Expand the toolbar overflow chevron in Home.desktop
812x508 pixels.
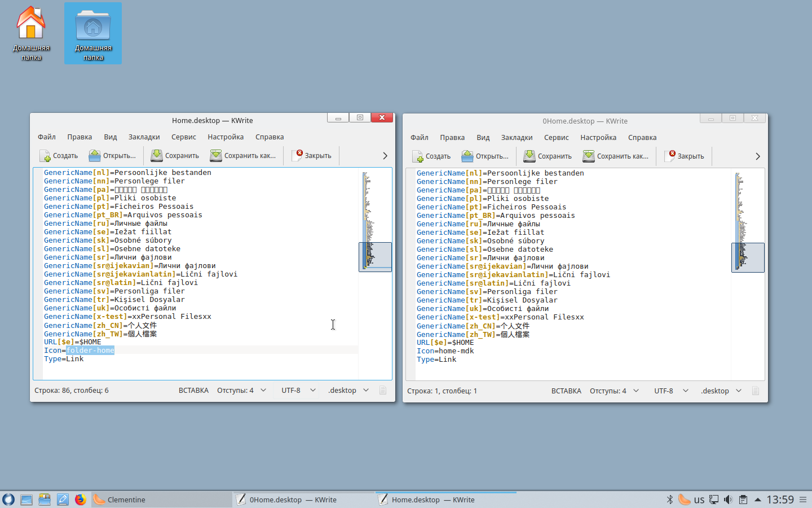(x=385, y=156)
